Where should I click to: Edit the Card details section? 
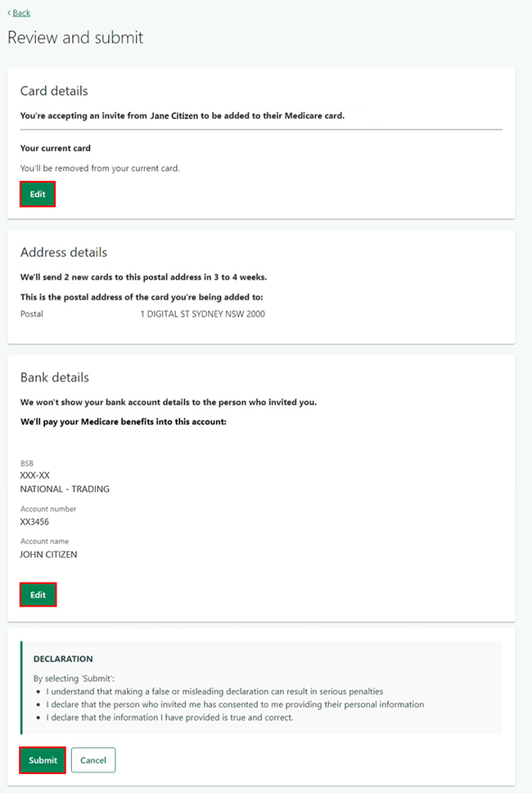(38, 194)
